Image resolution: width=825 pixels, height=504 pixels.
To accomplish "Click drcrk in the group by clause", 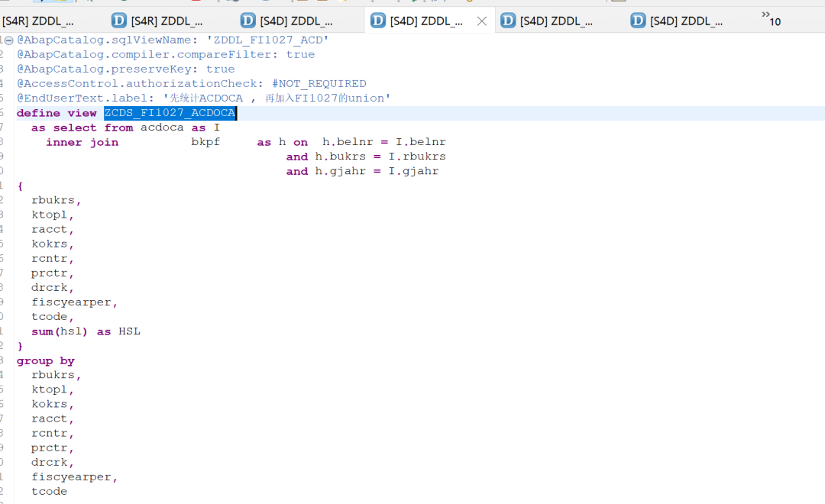I will pyautogui.click(x=50, y=463).
